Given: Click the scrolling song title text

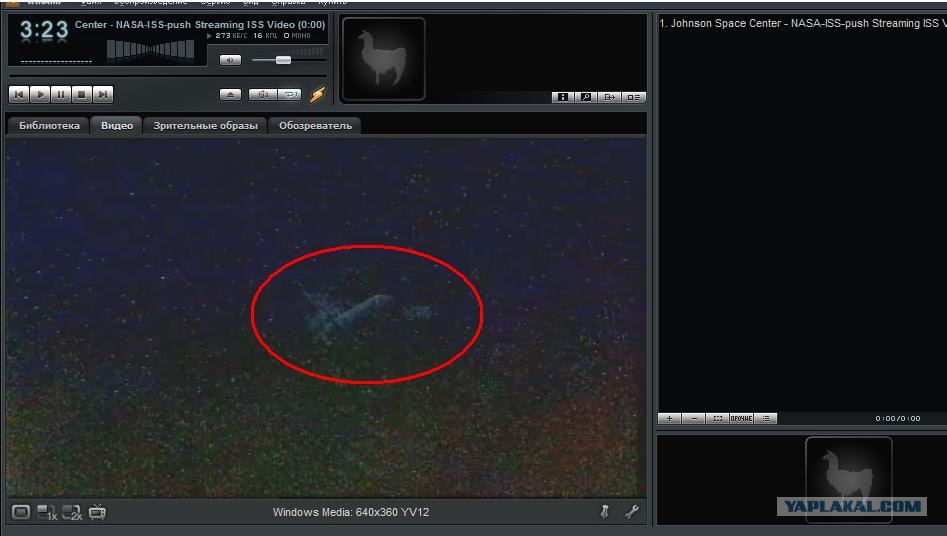Looking at the screenshot, I should pos(200,25).
